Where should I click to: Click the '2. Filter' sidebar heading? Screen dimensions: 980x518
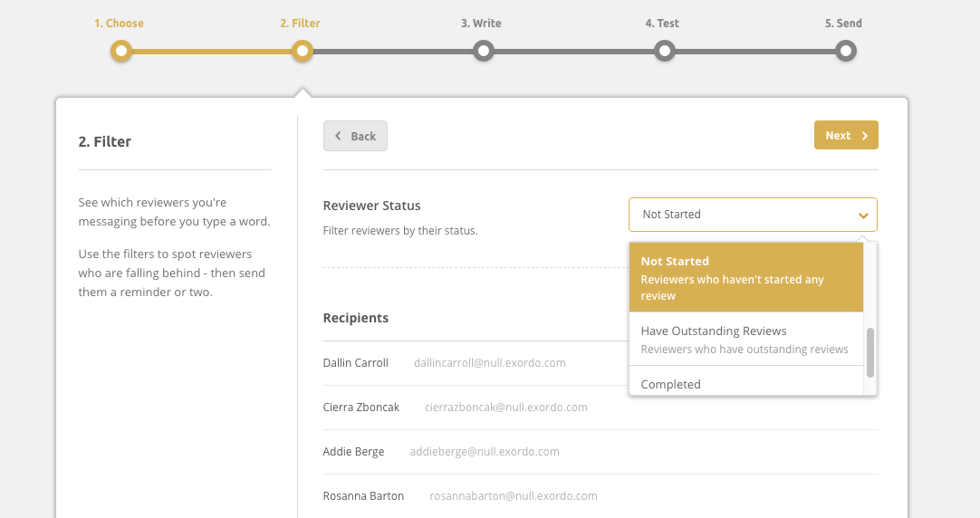(x=104, y=142)
